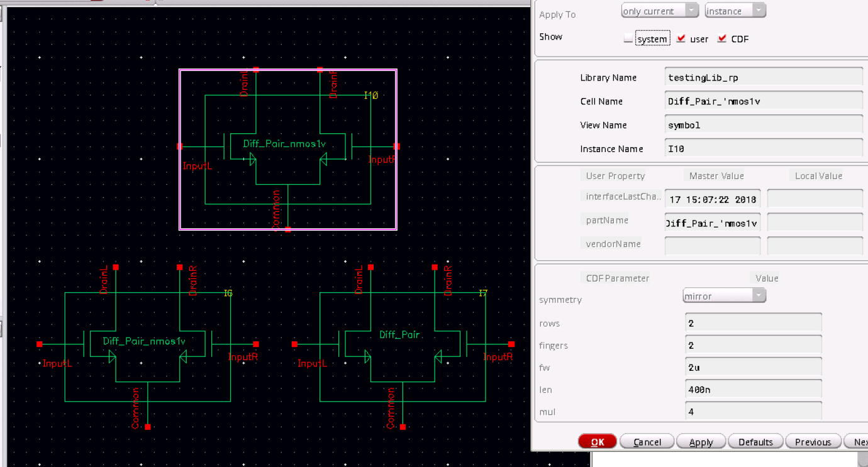The image size is (868, 467).
Task: Toggle the CDF checkbox off
Action: (721, 39)
